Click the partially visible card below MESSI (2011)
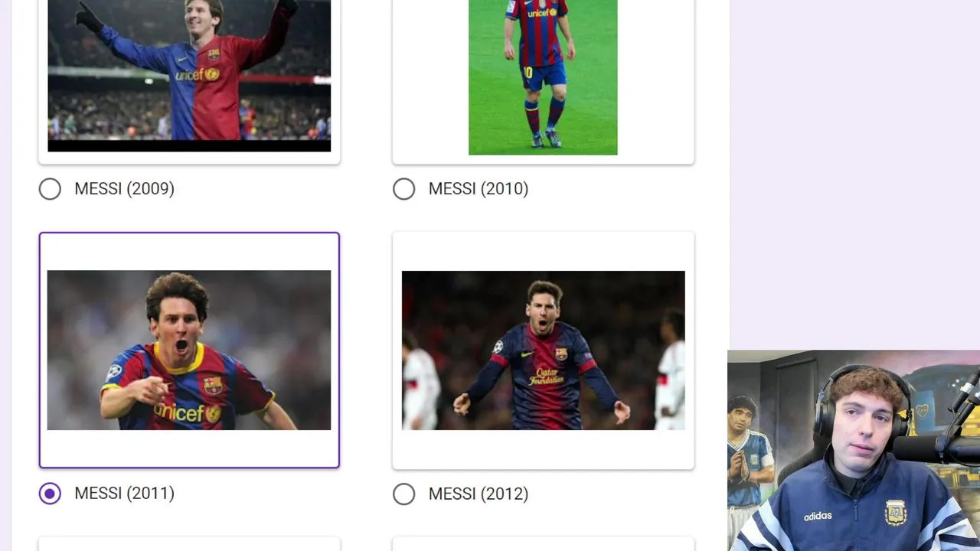The width and height of the screenshot is (980, 551). [x=189, y=544]
